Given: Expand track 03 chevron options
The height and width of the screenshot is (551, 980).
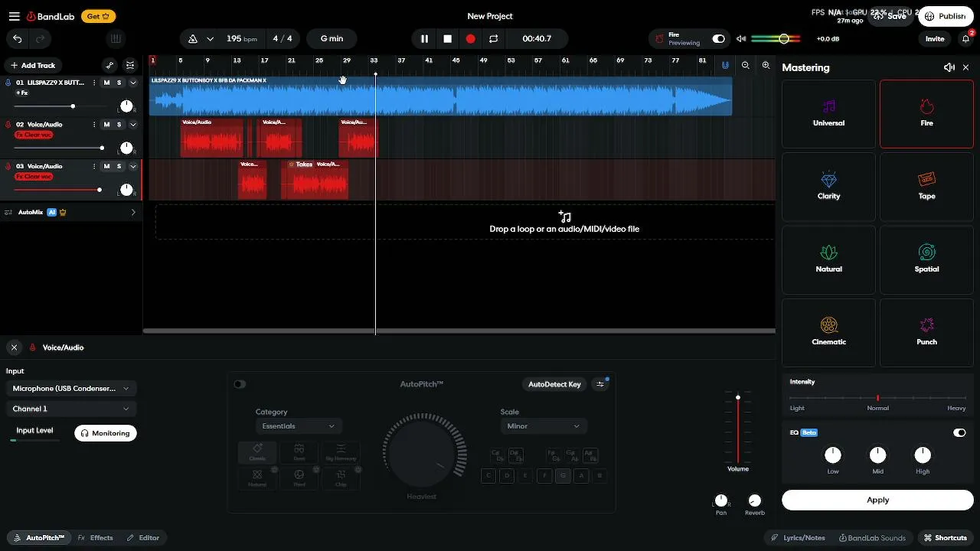Looking at the screenshot, I should click(x=133, y=166).
